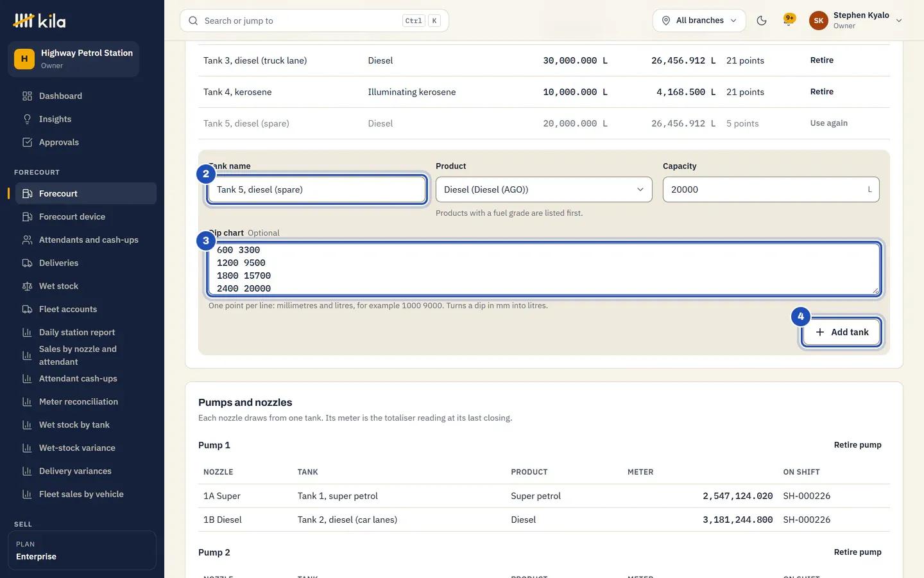Open the All branches dropdown
This screenshot has height=578, width=924.
tap(699, 21)
